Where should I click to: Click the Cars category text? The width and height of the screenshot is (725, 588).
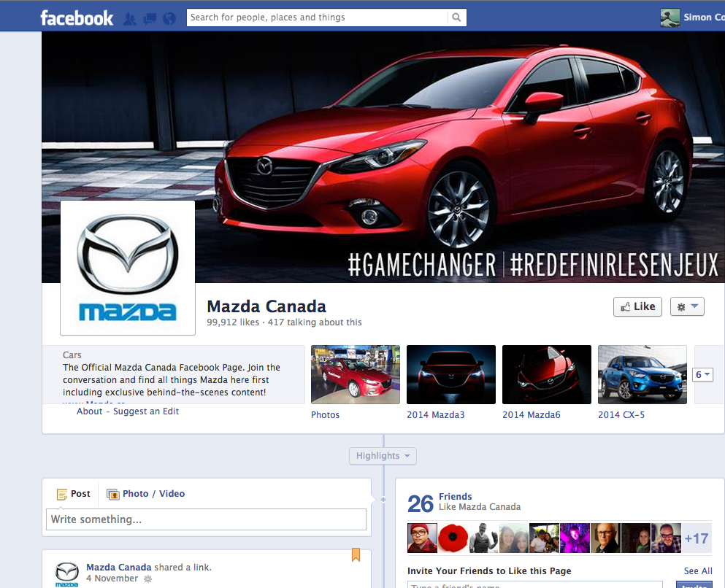[x=72, y=355]
